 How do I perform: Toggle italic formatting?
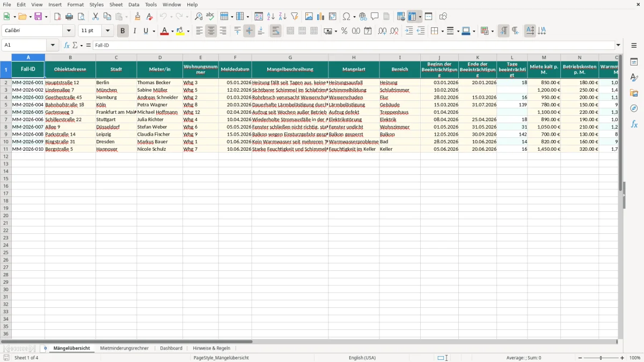pyautogui.click(x=134, y=31)
